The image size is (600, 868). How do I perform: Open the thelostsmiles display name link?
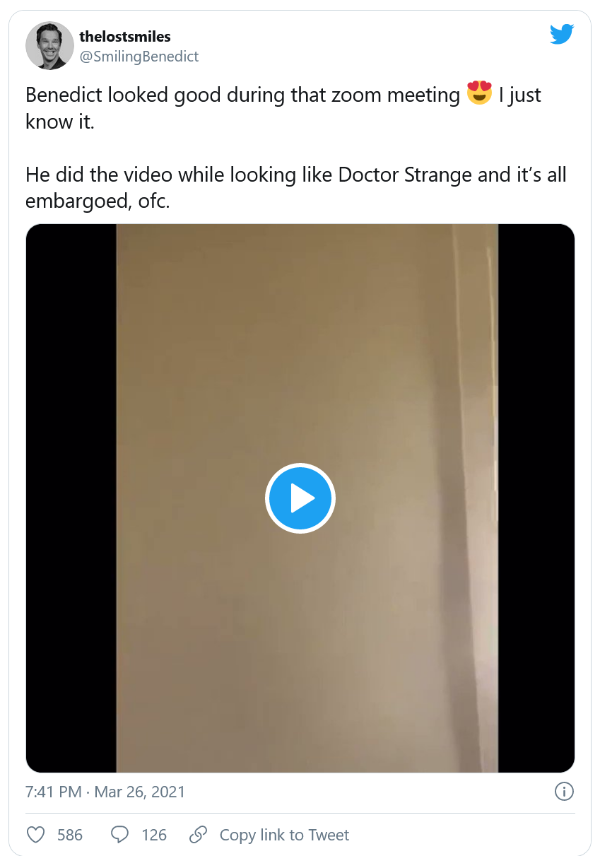(125, 35)
